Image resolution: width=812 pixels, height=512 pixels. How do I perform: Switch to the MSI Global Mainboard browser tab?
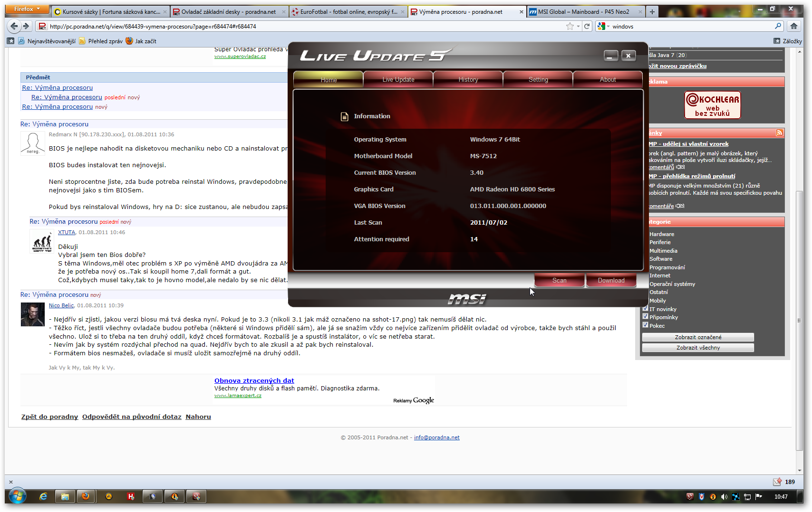586,12
